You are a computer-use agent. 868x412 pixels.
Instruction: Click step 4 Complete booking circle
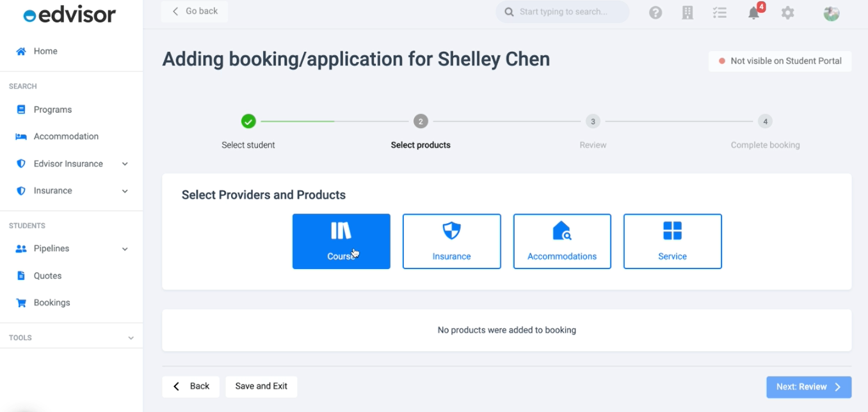(765, 121)
